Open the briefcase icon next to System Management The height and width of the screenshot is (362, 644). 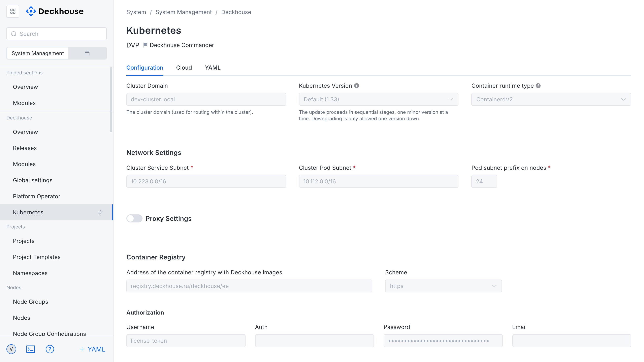(x=87, y=53)
